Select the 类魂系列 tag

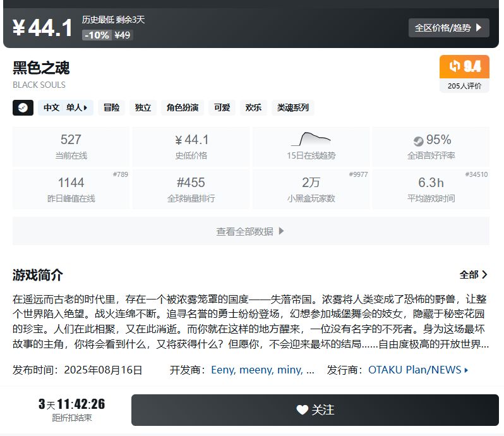(x=293, y=107)
